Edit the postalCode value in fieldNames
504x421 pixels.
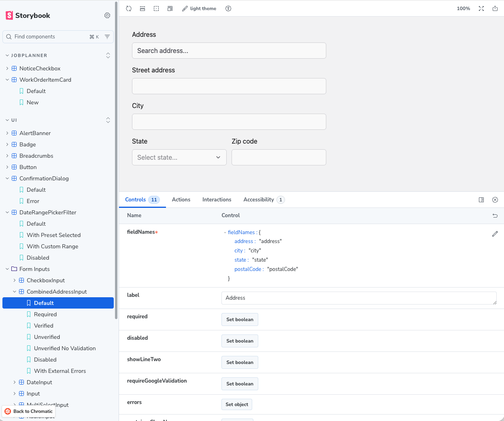[x=283, y=269]
